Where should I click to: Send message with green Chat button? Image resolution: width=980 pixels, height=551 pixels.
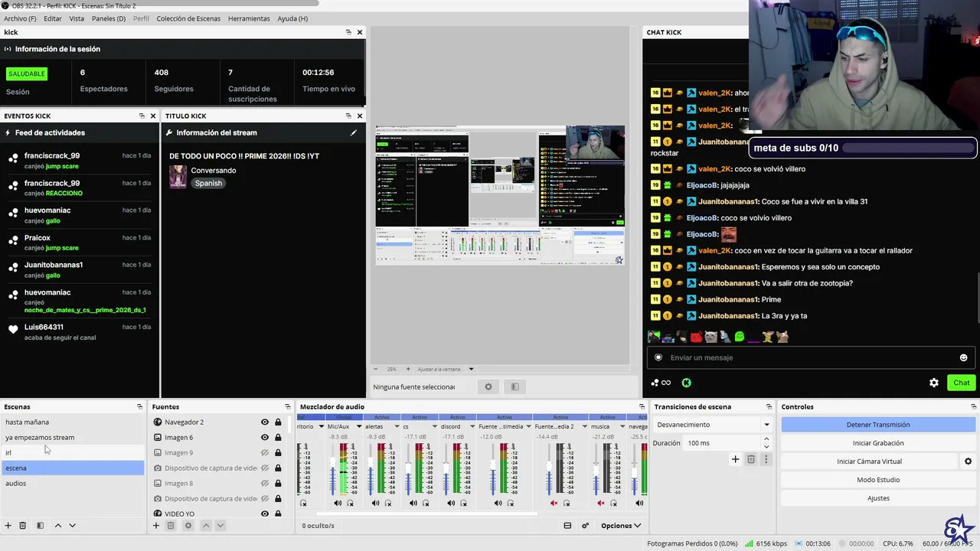click(x=962, y=383)
